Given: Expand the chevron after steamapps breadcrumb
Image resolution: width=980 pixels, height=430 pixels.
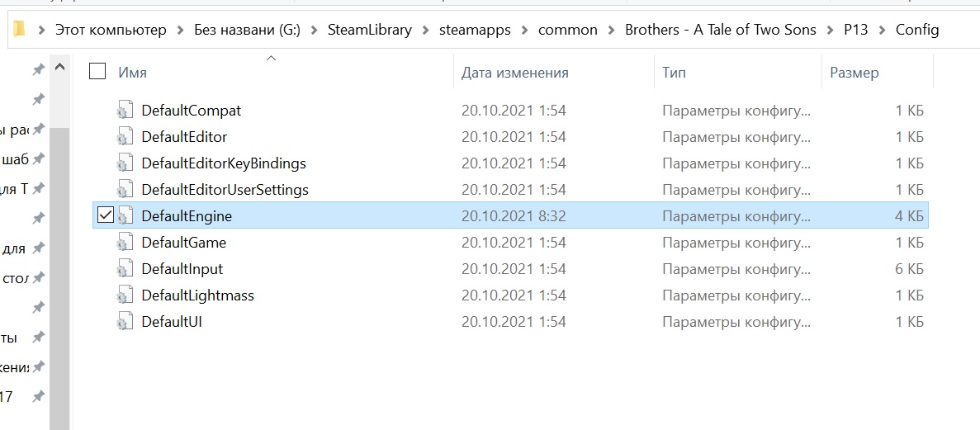Looking at the screenshot, I should (x=523, y=30).
